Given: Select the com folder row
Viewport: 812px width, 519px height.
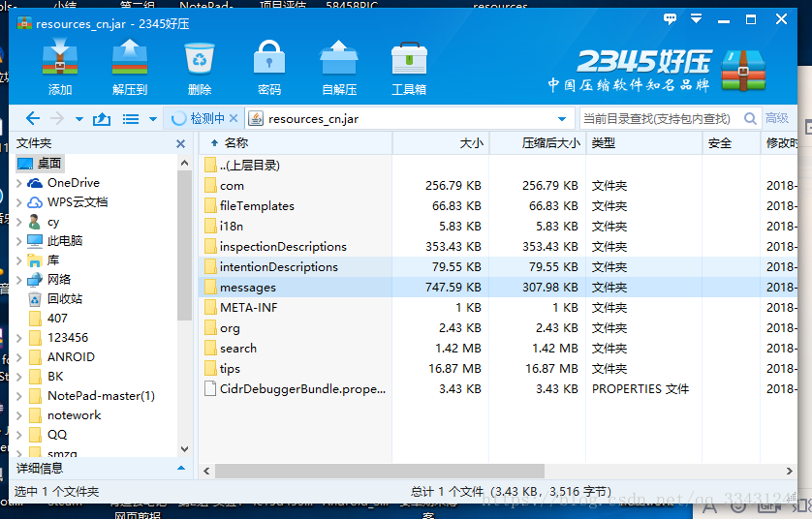Looking at the screenshot, I should [x=498, y=185].
